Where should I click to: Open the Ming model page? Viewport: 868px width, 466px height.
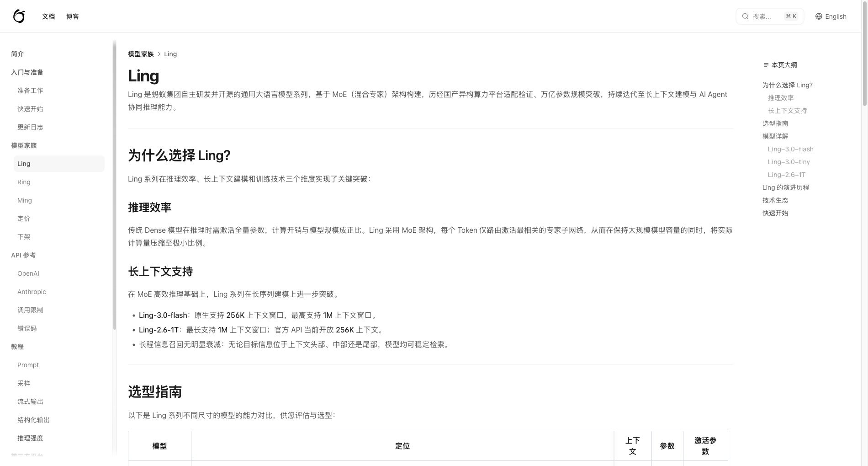point(25,200)
